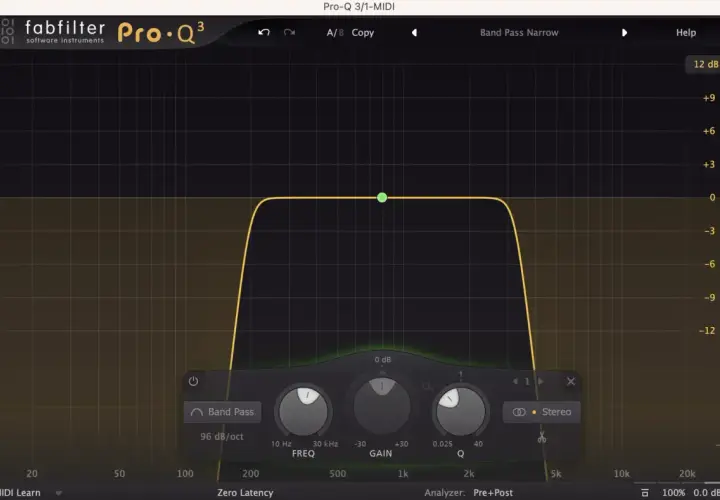Click the Pro-Q 3/1-MIDI window title
This screenshot has height=500, width=720.
pos(359,7)
